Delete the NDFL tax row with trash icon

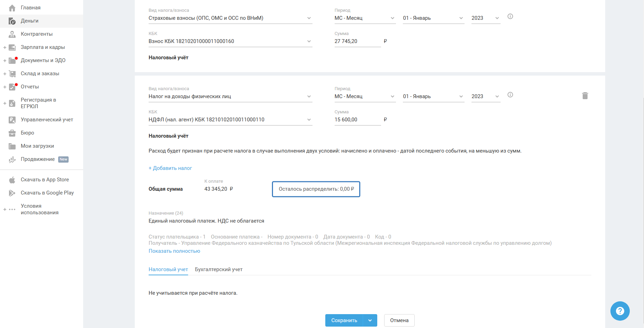pos(585,96)
